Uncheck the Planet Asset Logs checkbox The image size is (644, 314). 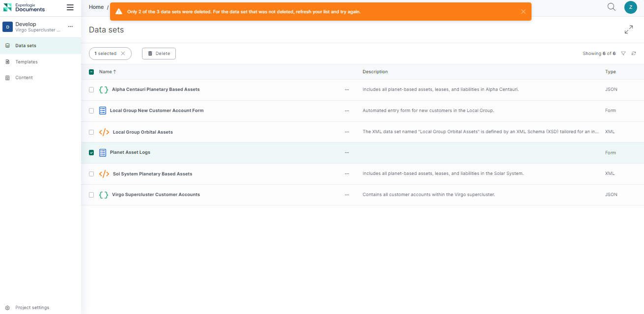tap(91, 153)
